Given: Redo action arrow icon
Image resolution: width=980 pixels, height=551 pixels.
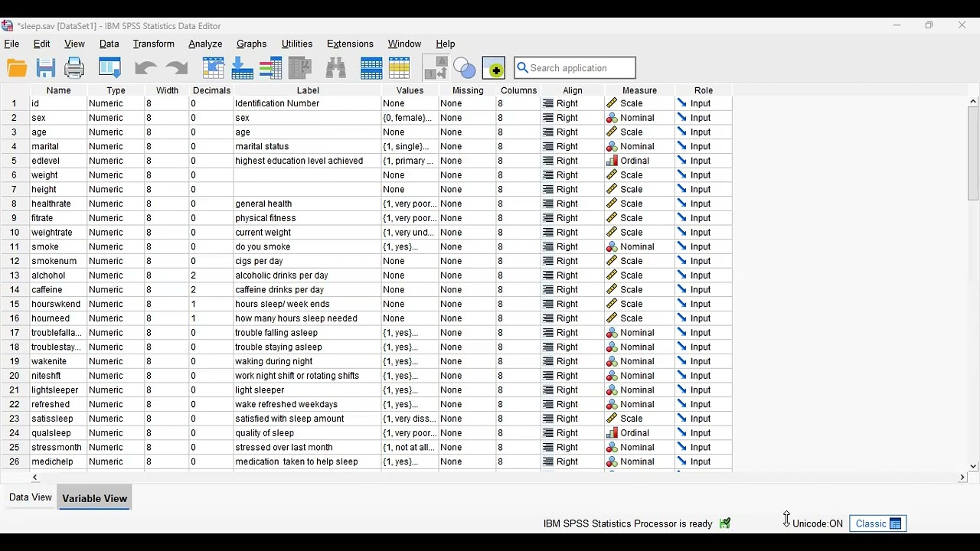Looking at the screenshot, I should click(x=177, y=68).
